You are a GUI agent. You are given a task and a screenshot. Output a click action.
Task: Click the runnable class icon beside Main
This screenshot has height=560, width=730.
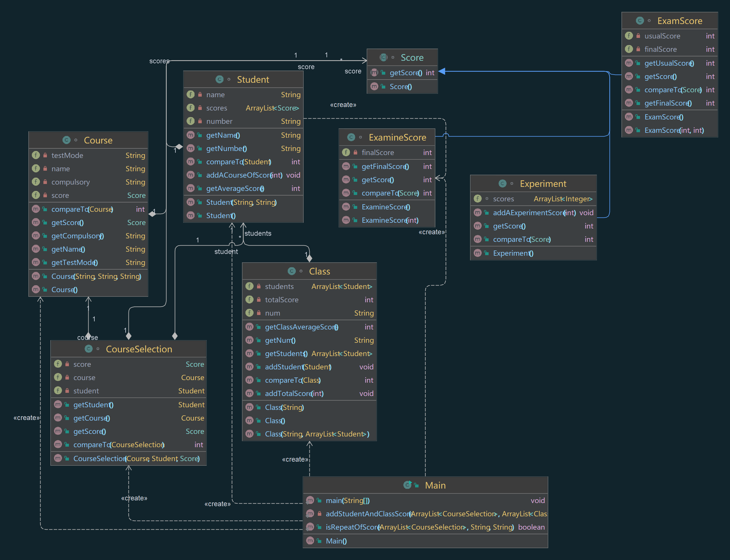tap(407, 485)
